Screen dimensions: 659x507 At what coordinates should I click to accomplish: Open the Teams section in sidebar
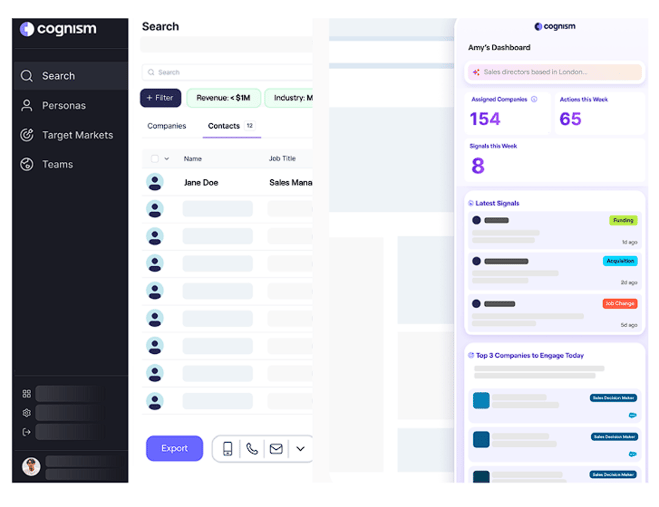[x=57, y=164]
